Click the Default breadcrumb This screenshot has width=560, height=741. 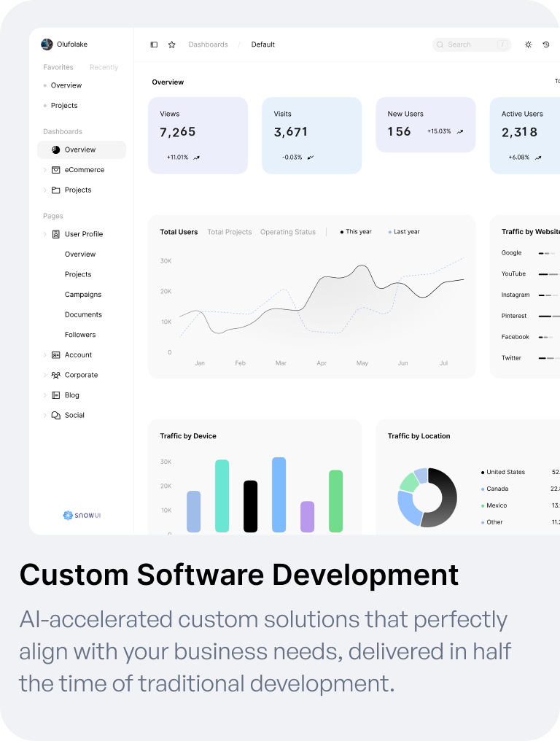click(x=262, y=44)
